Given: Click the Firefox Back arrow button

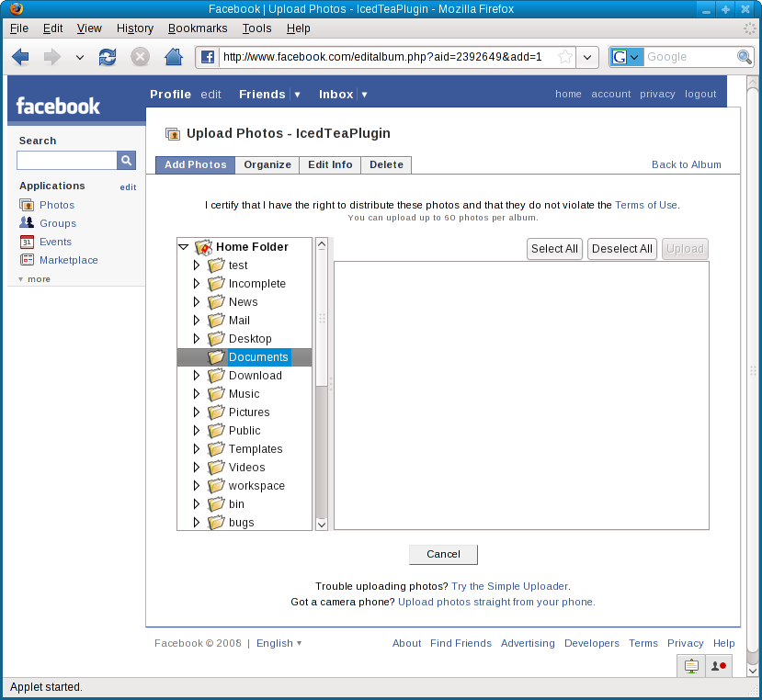Looking at the screenshot, I should point(20,57).
